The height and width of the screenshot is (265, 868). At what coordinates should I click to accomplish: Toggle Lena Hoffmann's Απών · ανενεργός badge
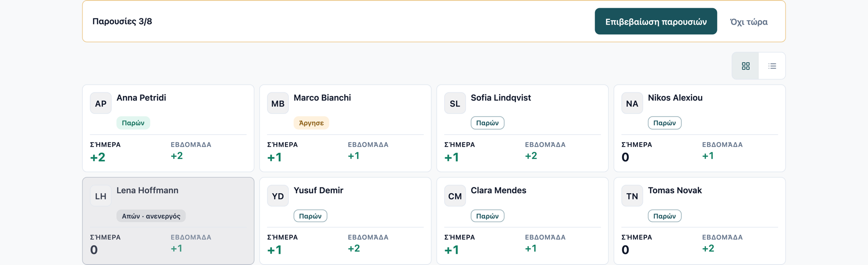click(151, 216)
